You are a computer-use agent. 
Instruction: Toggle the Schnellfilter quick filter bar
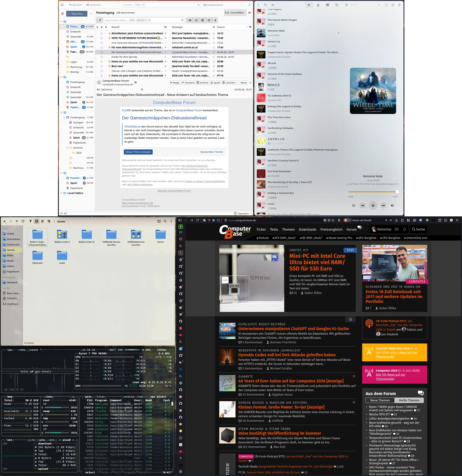pyautogui.click(x=235, y=13)
